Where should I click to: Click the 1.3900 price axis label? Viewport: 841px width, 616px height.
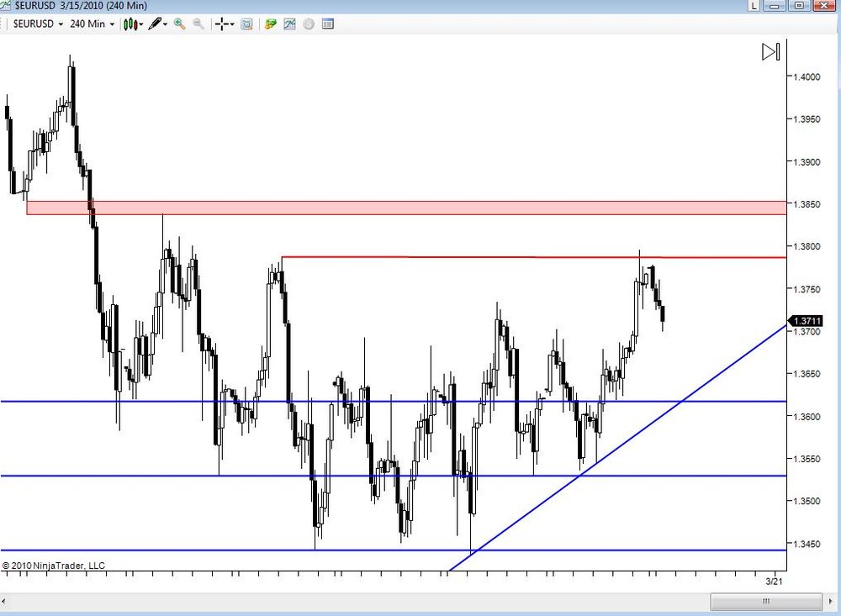(x=807, y=162)
